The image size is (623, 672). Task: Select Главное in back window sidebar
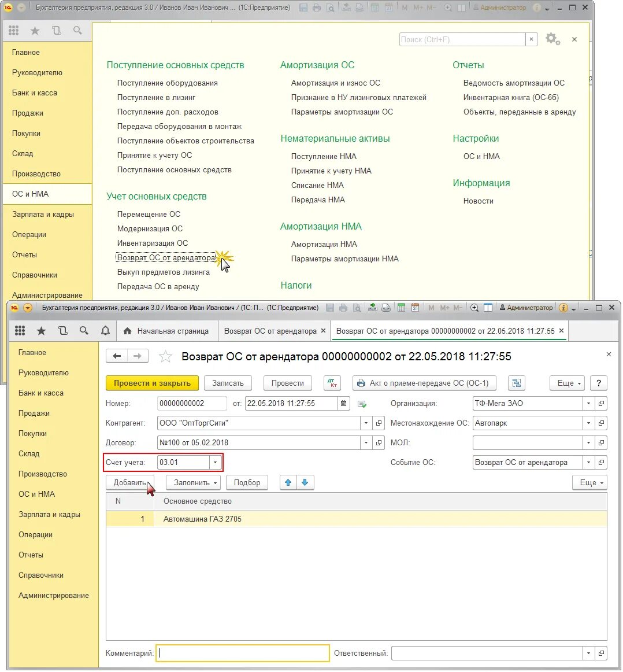[25, 52]
